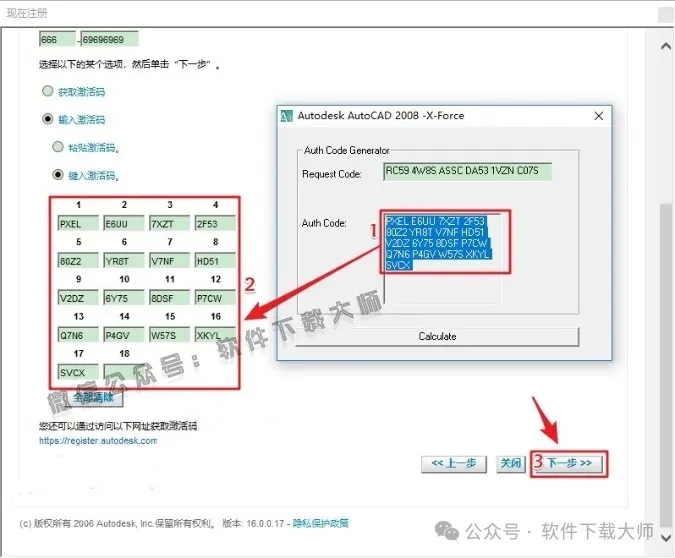The width and height of the screenshot is (675, 558).
Task: Click the 关闭 close button
Action: [511, 463]
